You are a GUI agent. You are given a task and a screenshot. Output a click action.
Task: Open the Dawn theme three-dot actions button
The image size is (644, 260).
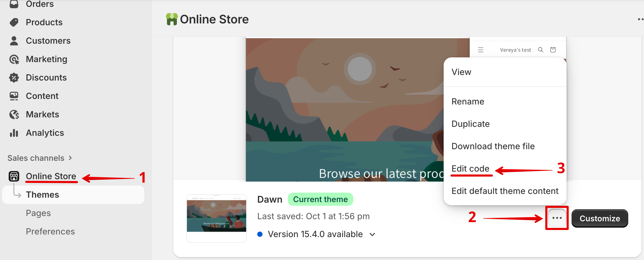[557, 218]
